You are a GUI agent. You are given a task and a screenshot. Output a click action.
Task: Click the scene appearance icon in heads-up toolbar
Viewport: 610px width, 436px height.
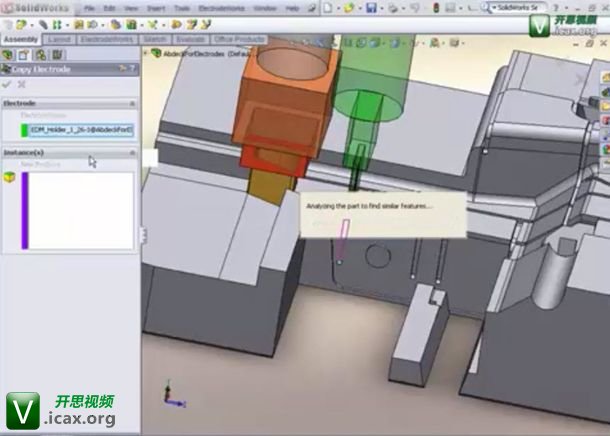435,43
